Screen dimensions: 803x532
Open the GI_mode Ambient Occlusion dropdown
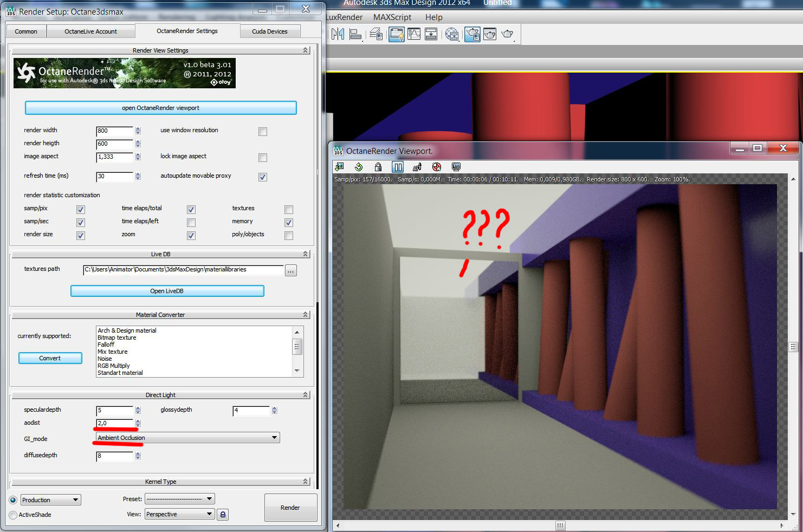[187, 438]
